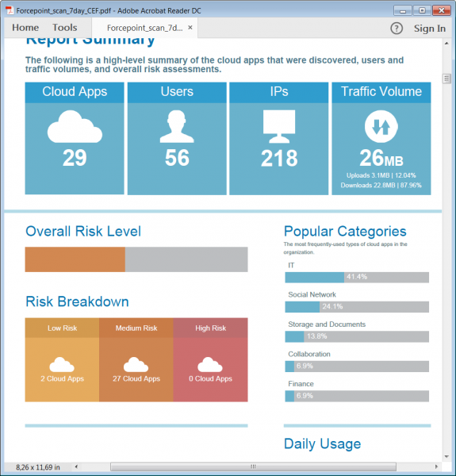Click the Traffic Volume tile header
This screenshot has height=476, width=456.
click(x=381, y=92)
